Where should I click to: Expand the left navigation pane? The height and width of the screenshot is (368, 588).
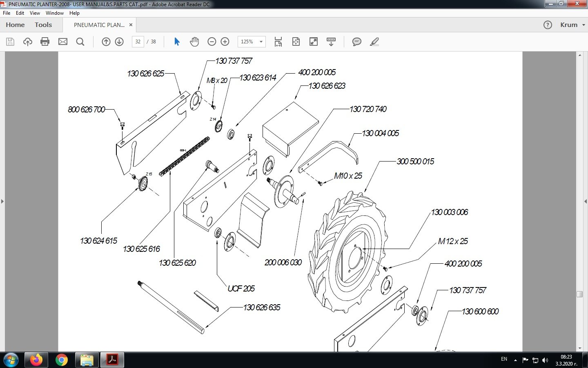2,201
